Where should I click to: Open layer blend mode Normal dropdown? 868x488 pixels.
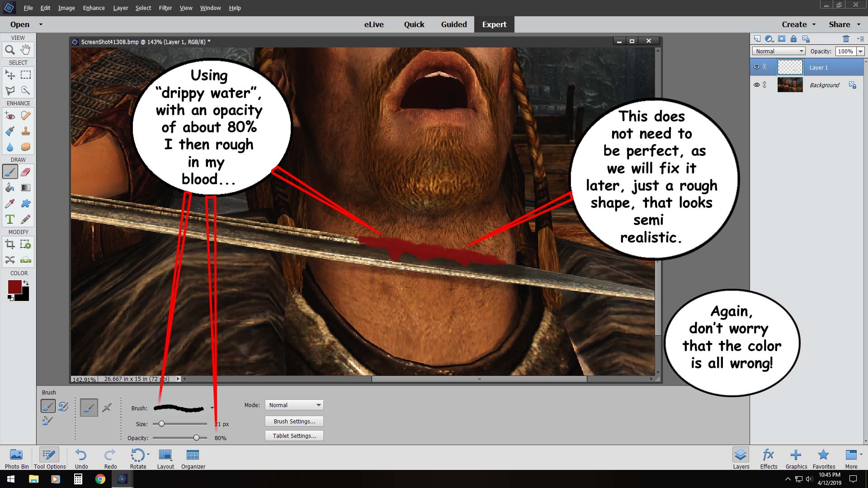[x=779, y=52]
